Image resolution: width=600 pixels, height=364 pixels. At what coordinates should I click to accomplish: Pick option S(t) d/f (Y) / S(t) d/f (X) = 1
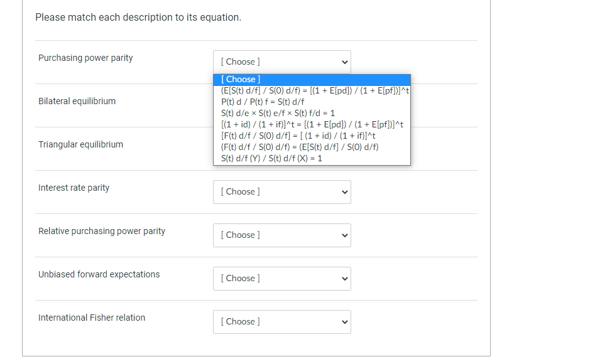coord(312,158)
